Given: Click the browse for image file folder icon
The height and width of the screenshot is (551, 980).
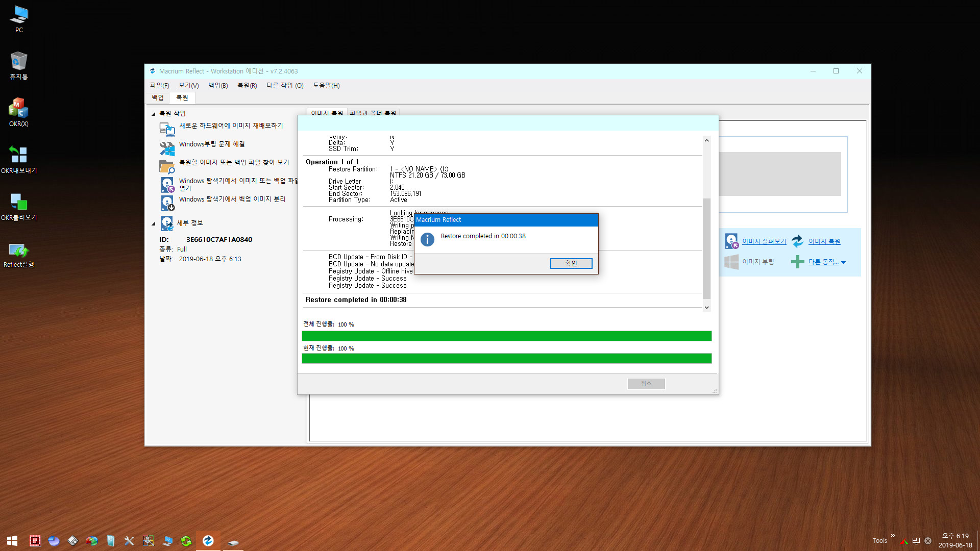Looking at the screenshot, I should click(x=167, y=166).
